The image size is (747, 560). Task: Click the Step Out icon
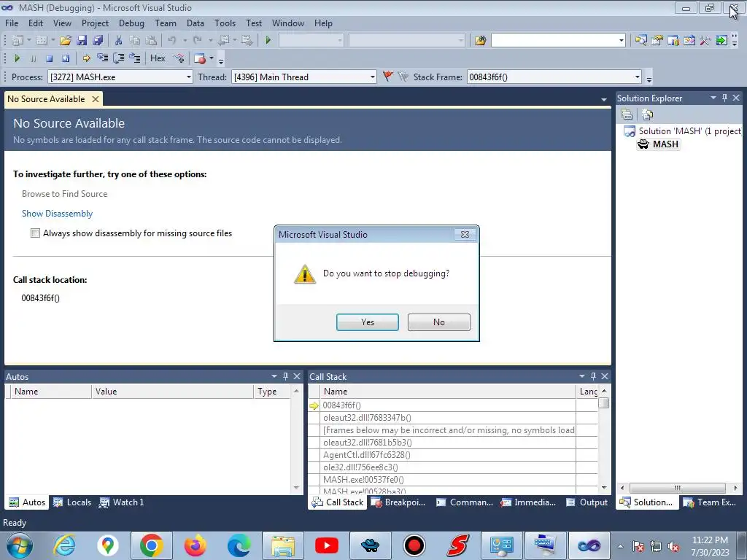pos(135,58)
